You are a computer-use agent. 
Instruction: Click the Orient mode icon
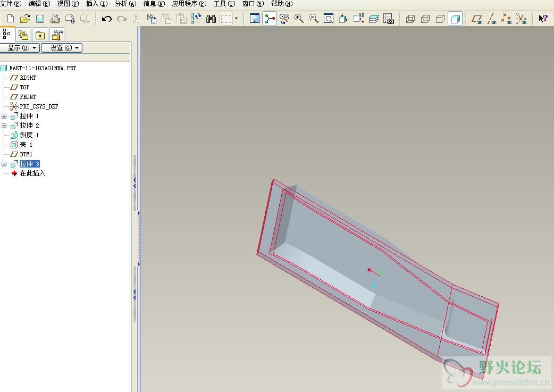point(284,19)
